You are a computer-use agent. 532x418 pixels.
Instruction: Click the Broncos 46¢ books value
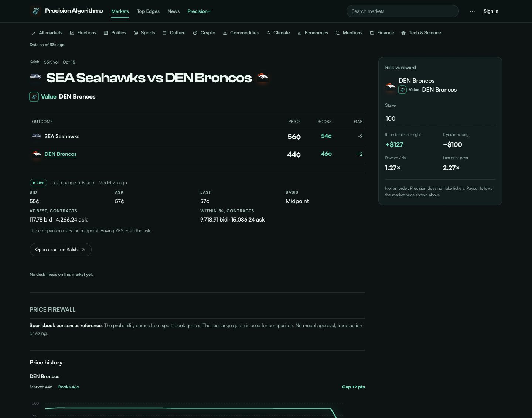326,154
